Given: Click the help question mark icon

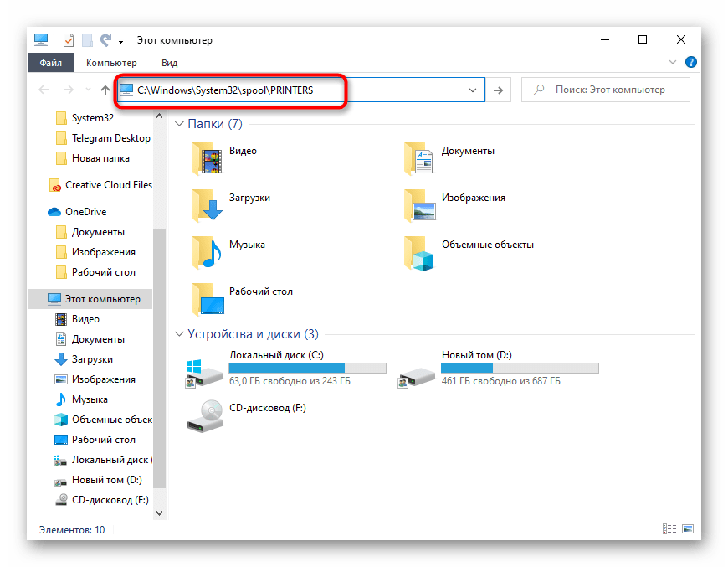Looking at the screenshot, I should (x=691, y=62).
